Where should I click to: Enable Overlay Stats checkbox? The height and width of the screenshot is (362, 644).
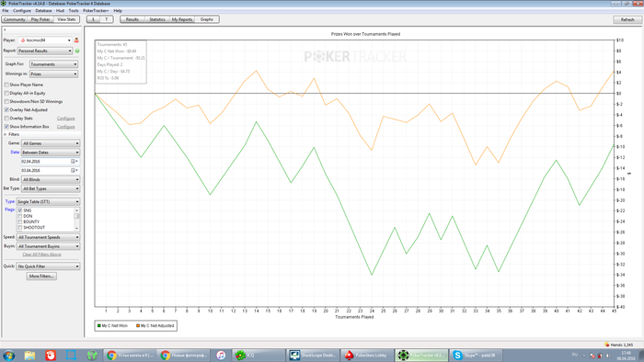[x=6, y=119]
